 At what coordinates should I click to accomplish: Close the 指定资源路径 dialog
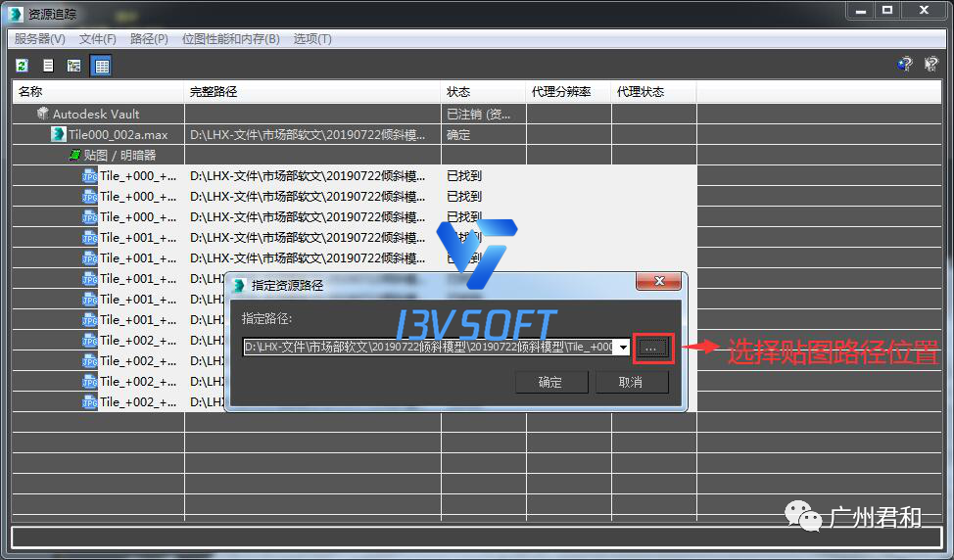pyautogui.click(x=658, y=281)
